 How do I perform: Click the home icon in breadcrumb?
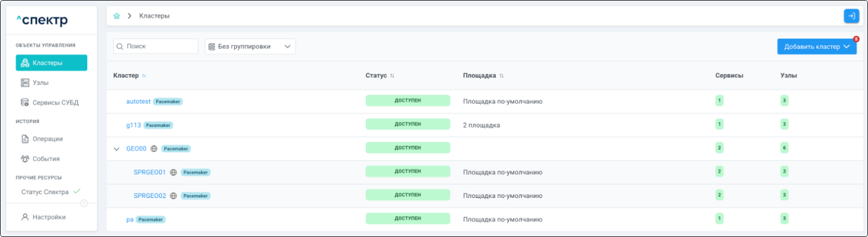coord(116,16)
